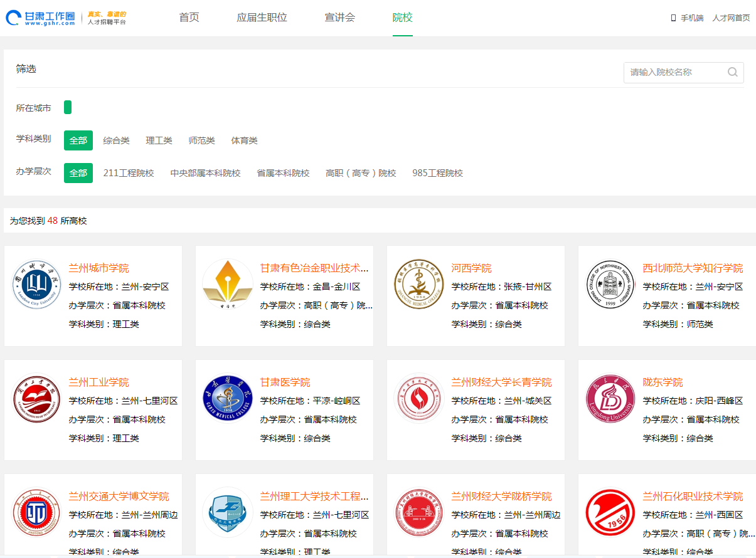The image size is (756, 558).
Task: Click the mobile phone icon beside 手机端
Action: [673, 18]
